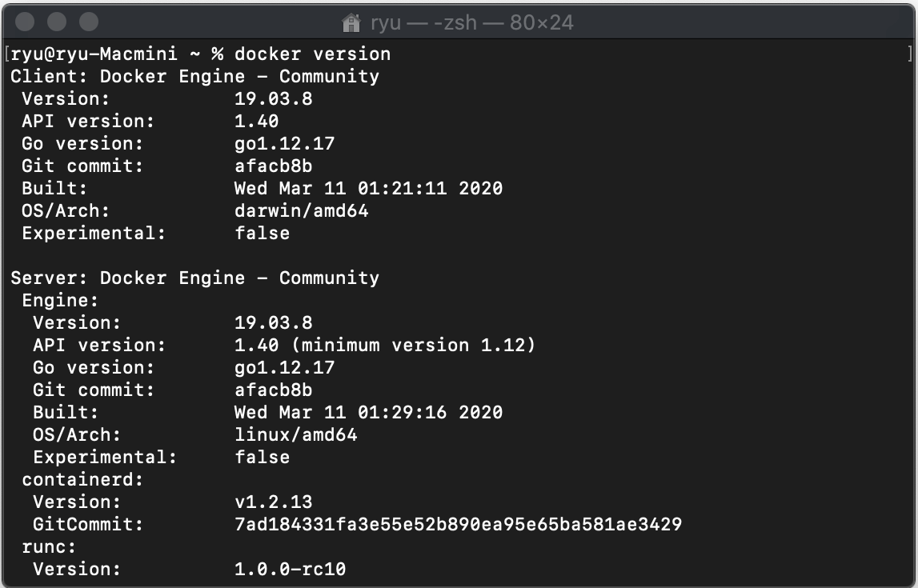Click the 'containerd:' section label

point(82,480)
